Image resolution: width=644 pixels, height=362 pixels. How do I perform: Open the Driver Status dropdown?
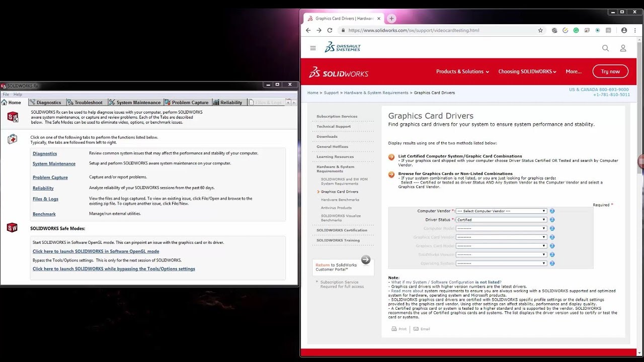[501, 220]
